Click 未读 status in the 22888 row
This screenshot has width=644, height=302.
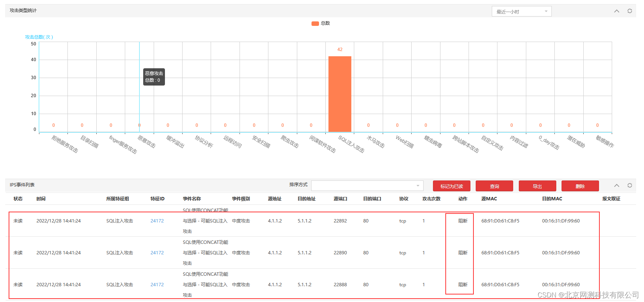coord(18,285)
